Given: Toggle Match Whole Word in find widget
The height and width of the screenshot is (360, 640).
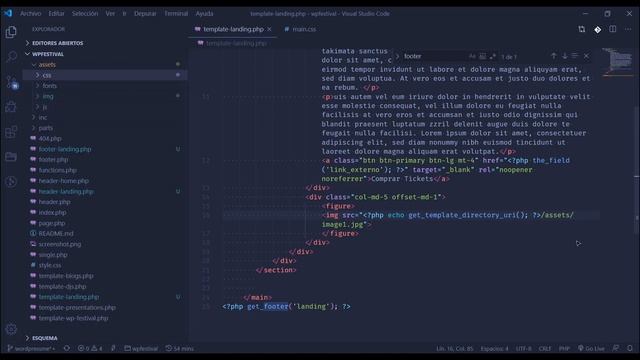Looking at the screenshot, I should tap(483, 56).
